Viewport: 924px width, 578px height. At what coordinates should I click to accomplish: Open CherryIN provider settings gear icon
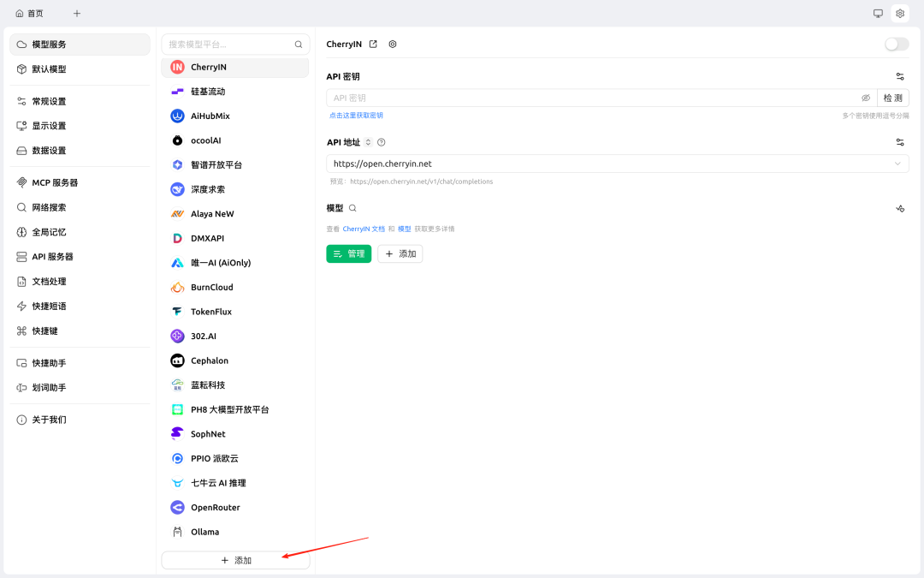coord(393,45)
